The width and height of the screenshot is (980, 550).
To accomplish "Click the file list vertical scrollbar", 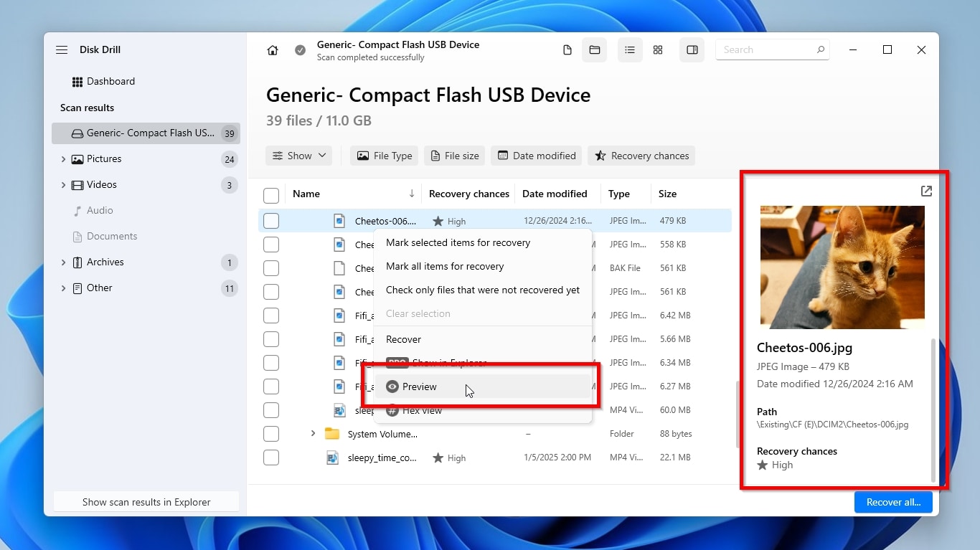I will pyautogui.click(x=737, y=414).
